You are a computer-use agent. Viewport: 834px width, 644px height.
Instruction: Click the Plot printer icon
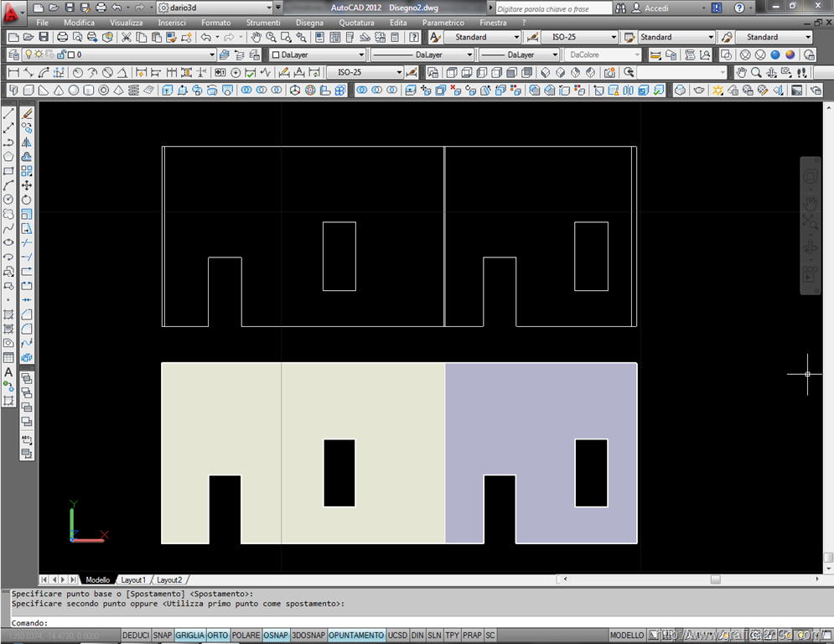point(62,38)
